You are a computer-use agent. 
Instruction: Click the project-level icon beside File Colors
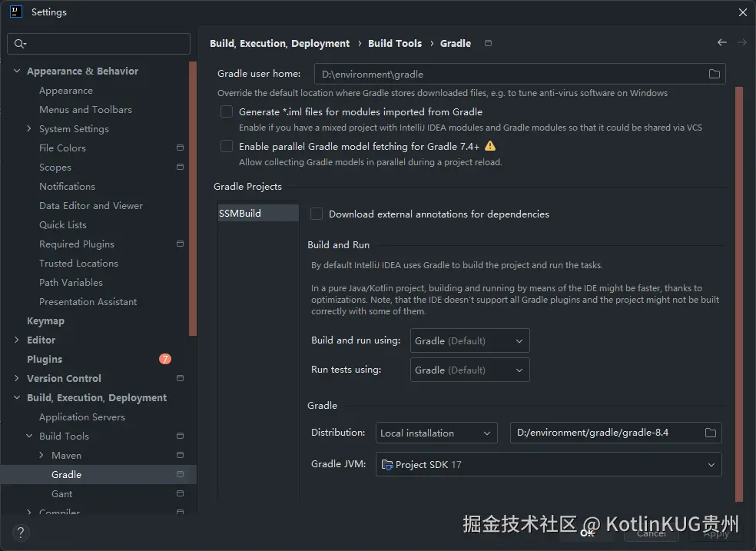pos(181,148)
